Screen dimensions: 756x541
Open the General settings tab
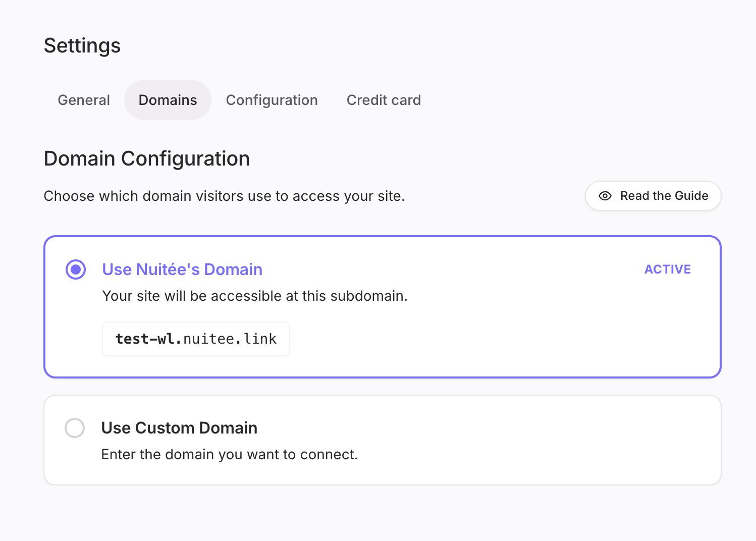click(84, 100)
